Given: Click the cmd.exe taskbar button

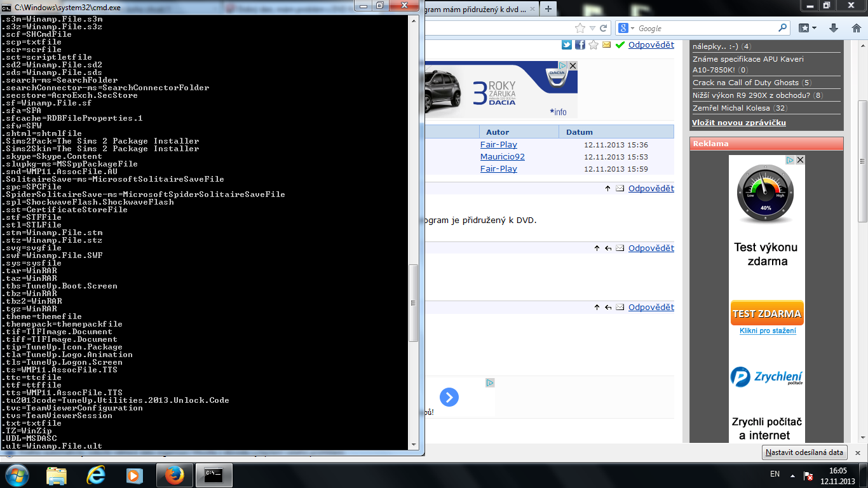Looking at the screenshot, I should (x=214, y=475).
